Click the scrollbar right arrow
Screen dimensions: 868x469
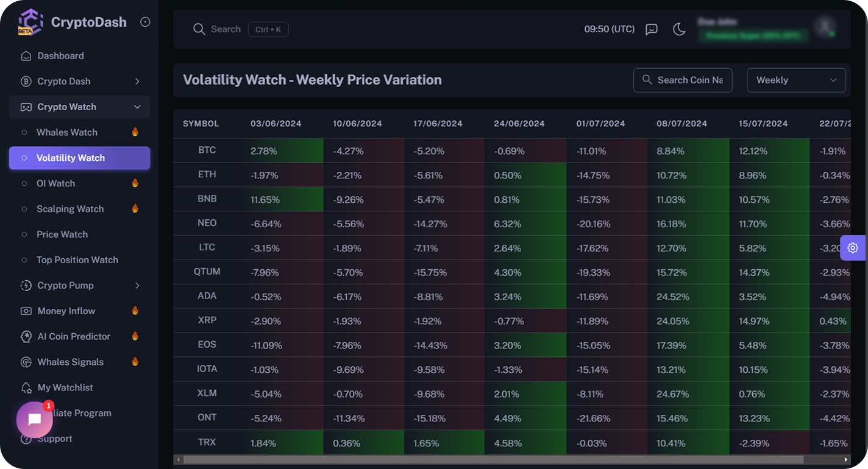[846, 460]
